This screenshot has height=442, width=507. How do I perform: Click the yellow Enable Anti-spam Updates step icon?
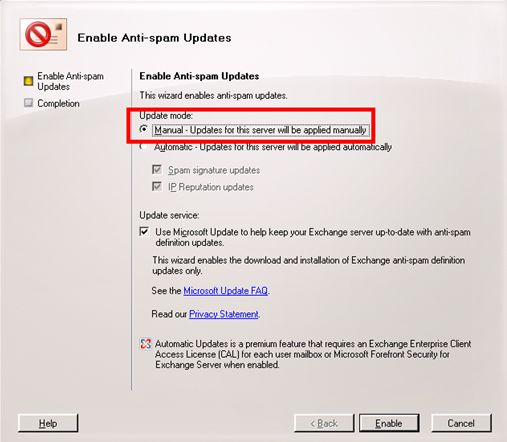click(x=28, y=81)
